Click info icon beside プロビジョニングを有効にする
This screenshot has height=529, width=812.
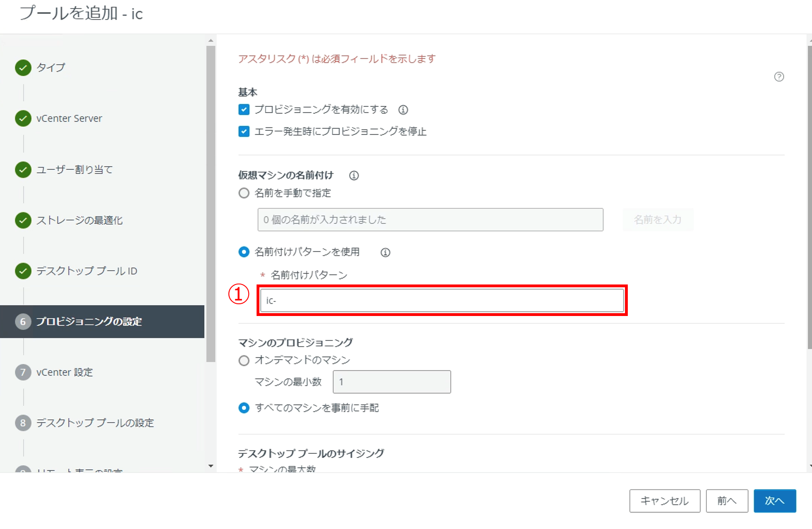(403, 110)
